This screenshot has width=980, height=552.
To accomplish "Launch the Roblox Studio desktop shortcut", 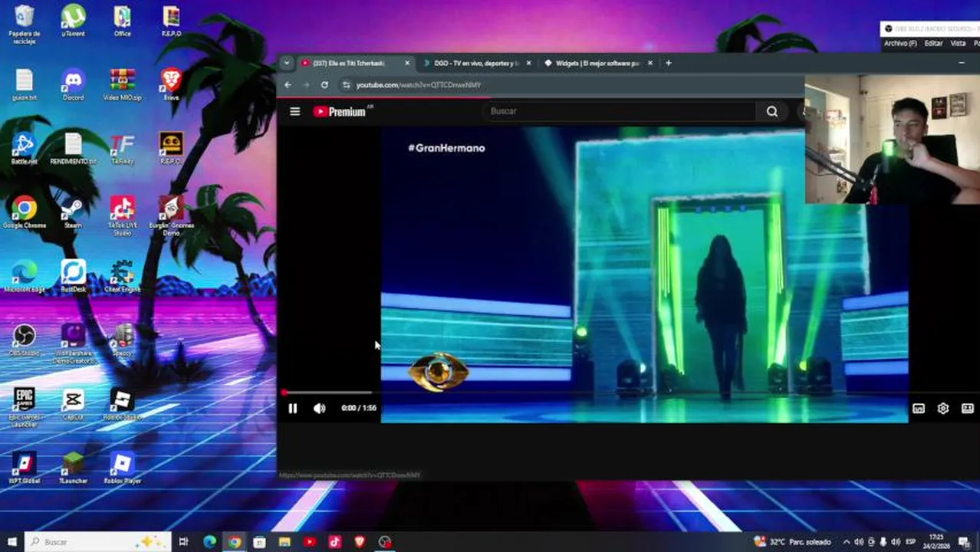I will 122,404.
